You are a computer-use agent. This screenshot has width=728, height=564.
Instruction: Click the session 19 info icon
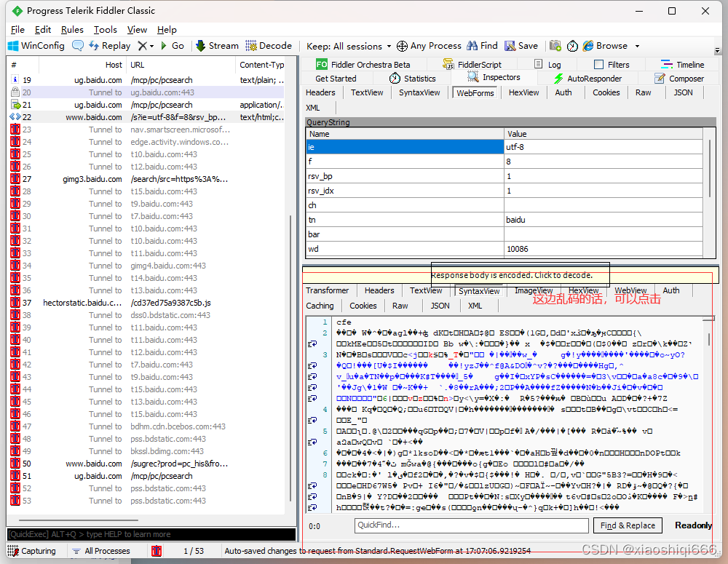pyautogui.click(x=15, y=80)
